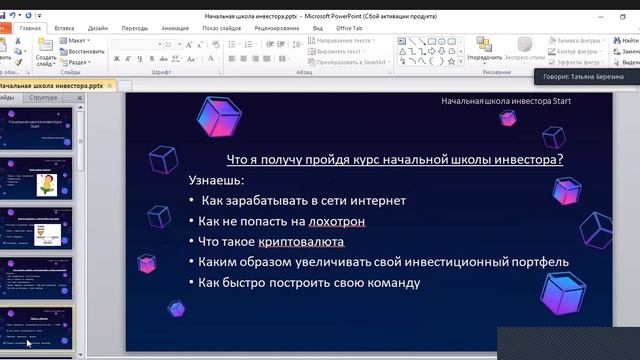Apply numbered list icon
Screen dimensions: 640x360
pos(248,44)
